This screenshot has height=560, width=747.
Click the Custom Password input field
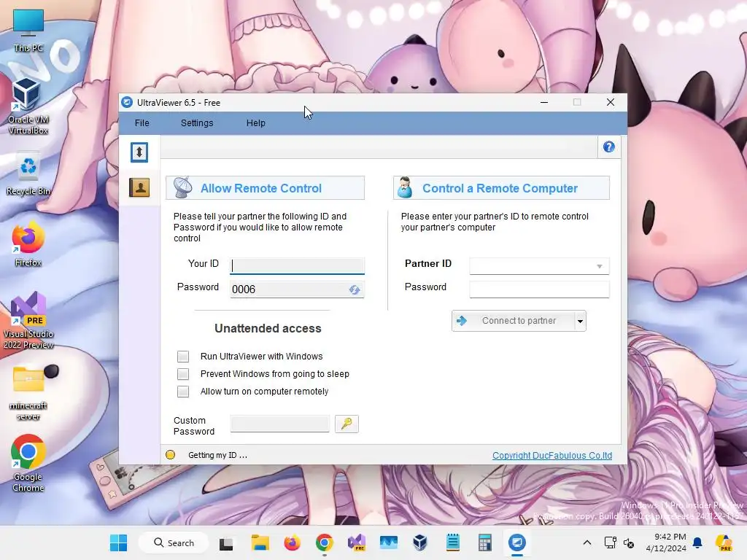(279, 424)
